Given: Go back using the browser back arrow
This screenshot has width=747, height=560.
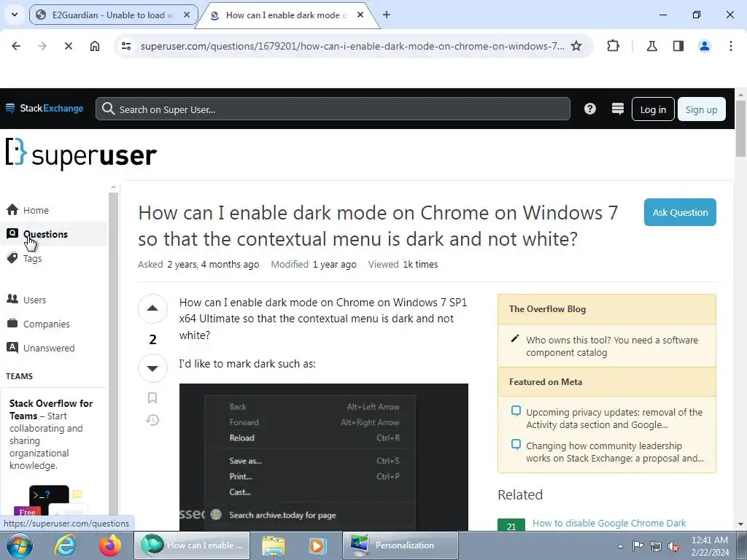Looking at the screenshot, I should pyautogui.click(x=16, y=46).
